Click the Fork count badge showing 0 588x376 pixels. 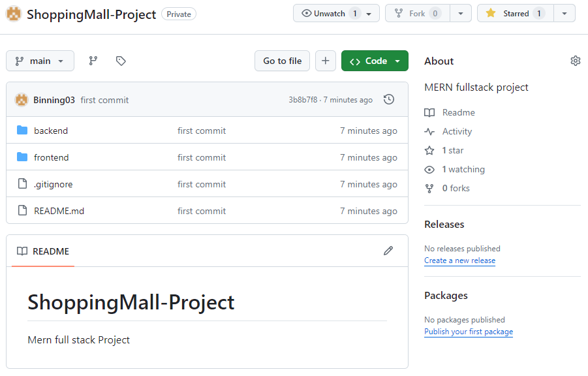pos(435,14)
